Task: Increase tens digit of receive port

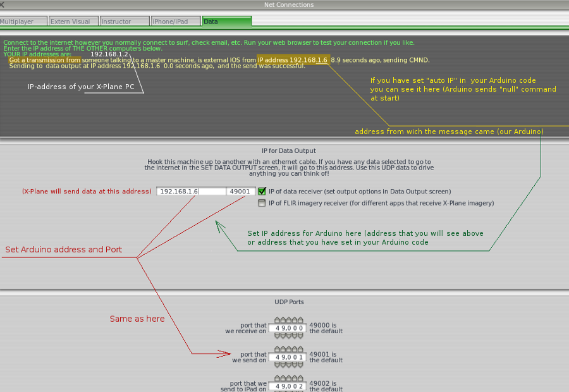Action: point(295,320)
